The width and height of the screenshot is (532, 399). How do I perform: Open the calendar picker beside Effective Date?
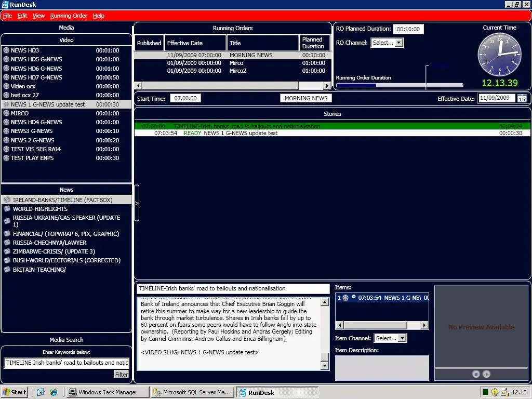pos(522,98)
